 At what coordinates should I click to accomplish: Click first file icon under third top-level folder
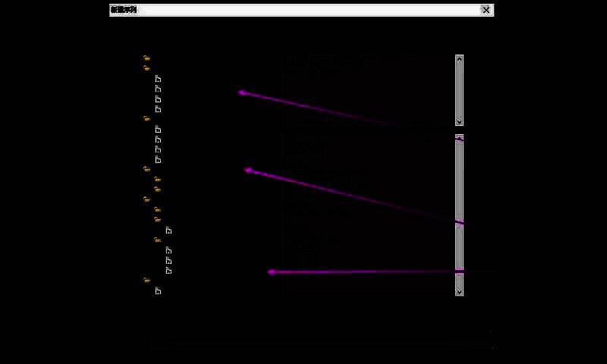pyautogui.click(x=158, y=130)
